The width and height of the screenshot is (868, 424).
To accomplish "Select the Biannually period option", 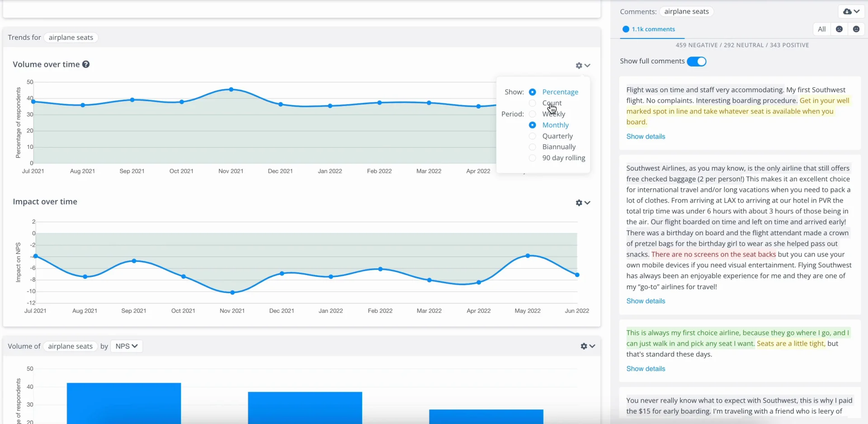I will click(x=533, y=147).
